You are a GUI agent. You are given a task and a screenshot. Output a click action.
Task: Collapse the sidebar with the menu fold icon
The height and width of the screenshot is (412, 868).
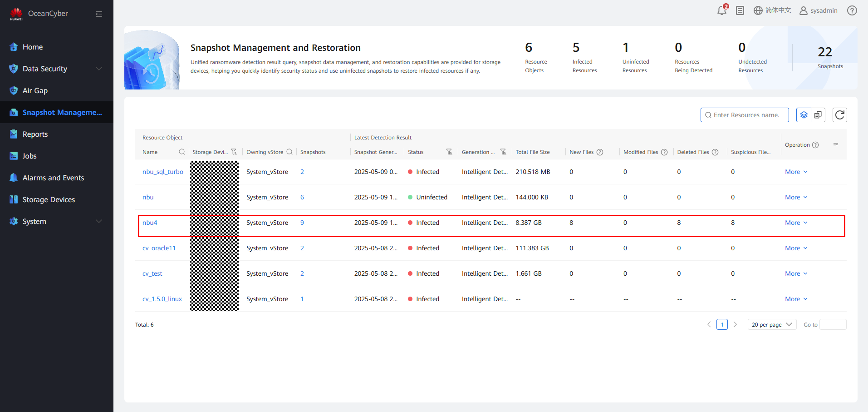tap(99, 14)
